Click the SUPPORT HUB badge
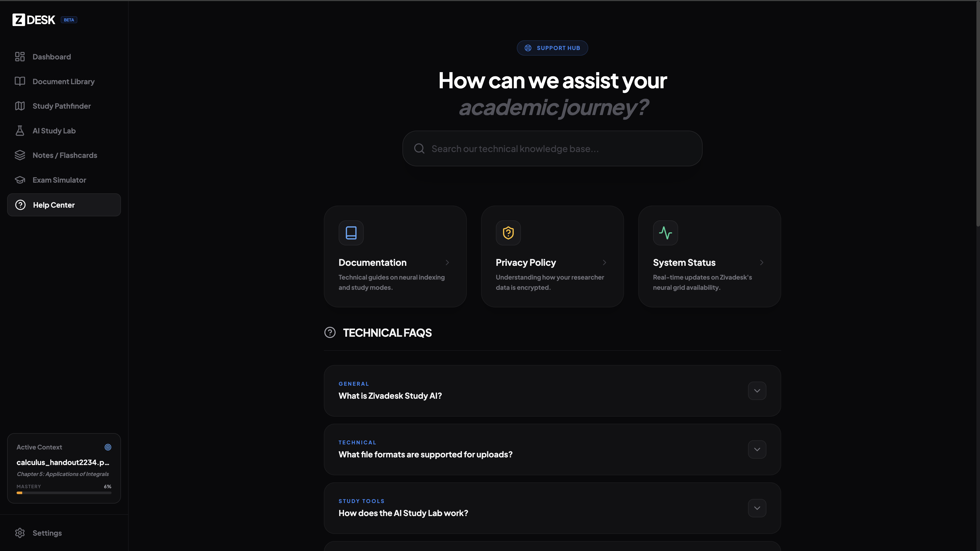 pyautogui.click(x=552, y=48)
